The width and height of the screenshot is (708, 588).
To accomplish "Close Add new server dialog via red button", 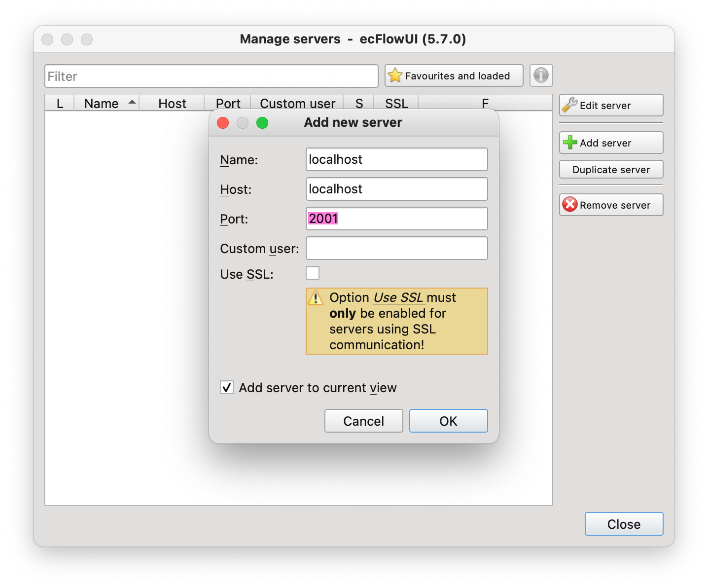I will pos(223,123).
